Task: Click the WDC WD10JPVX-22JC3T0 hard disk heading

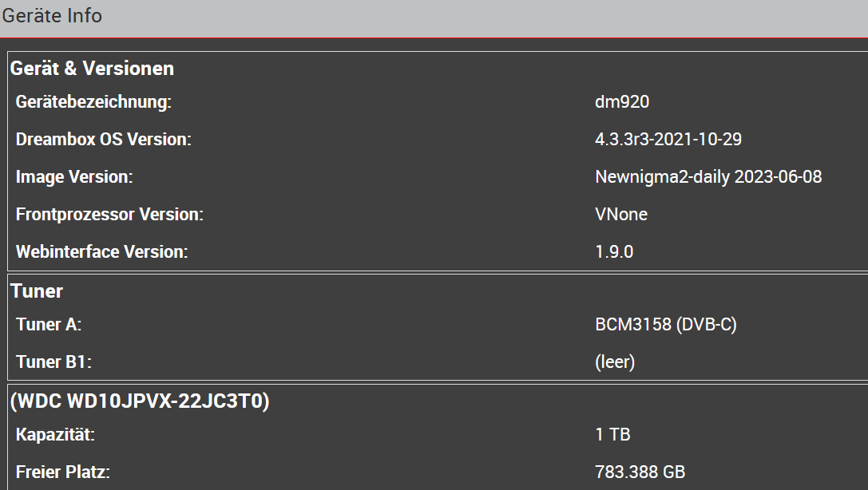Action: (x=140, y=401)
